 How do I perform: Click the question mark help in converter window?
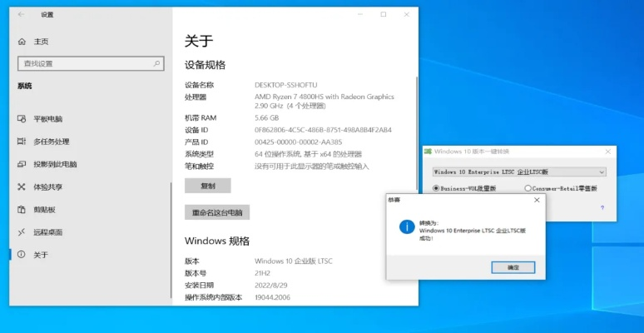(602, 207)
